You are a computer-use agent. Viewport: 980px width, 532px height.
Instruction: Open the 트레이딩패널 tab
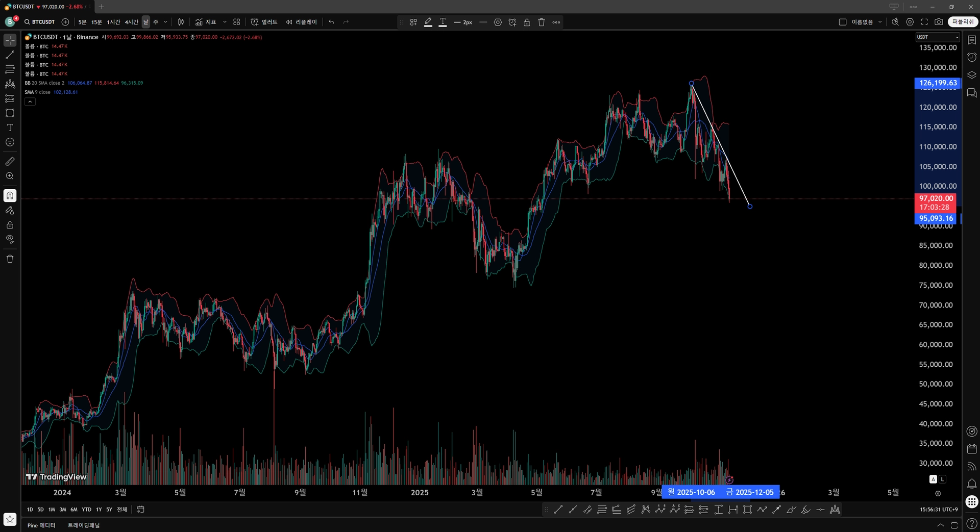[x=84, y=525]
